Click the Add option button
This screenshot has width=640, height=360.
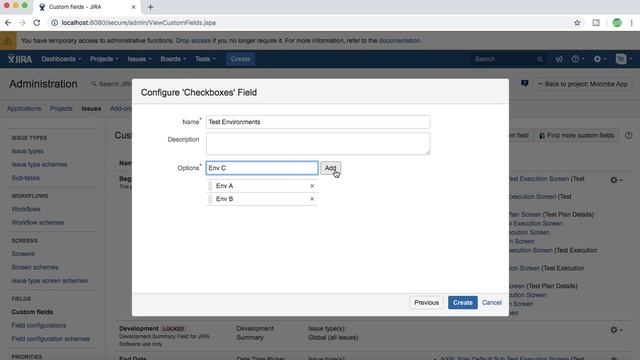(330, 168)
